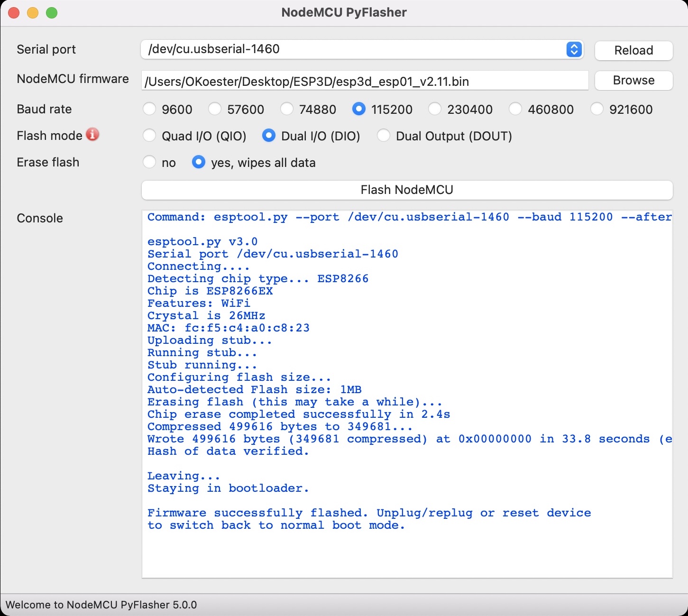
Task: Click the red Flash mode info icon
Action: tap(92, 135)
